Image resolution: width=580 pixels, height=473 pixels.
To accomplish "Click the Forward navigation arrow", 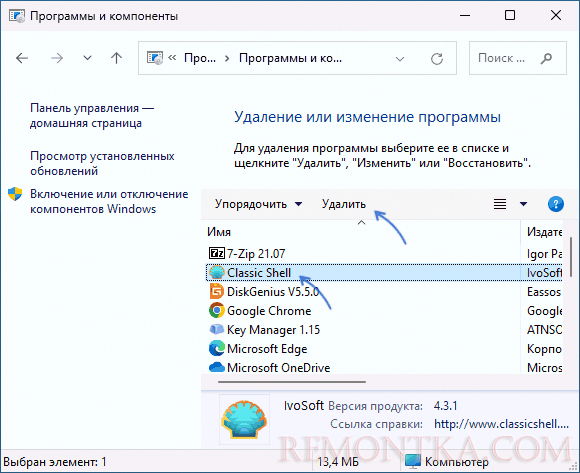I will 57,58.
